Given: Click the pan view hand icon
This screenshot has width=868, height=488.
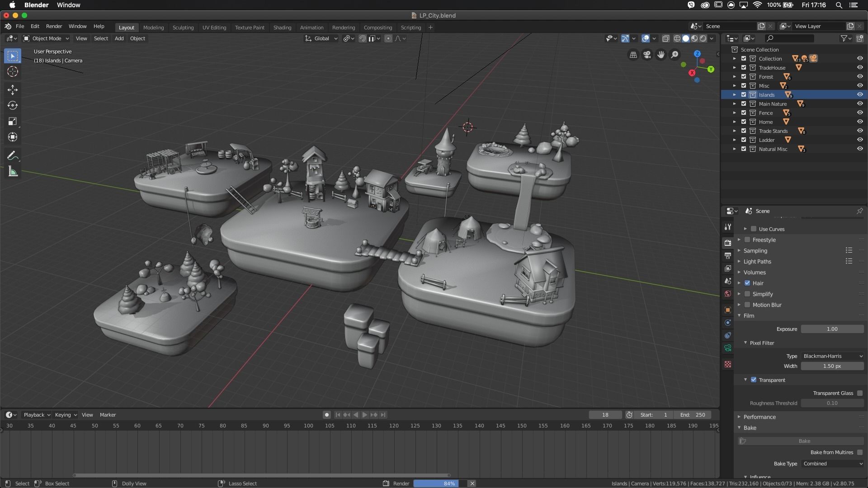Looking at the screenshot, I should point(661,55).
